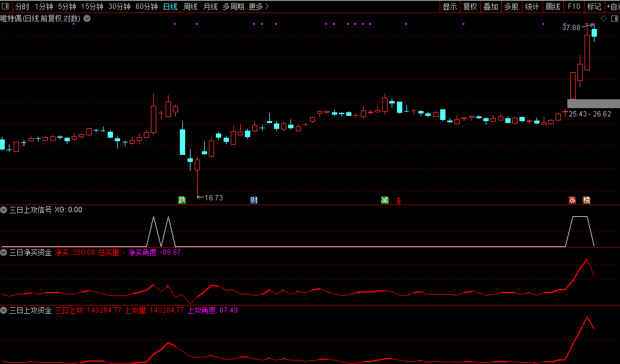
Task: Switch to the 1分钟 period
Action: (44, 6)
